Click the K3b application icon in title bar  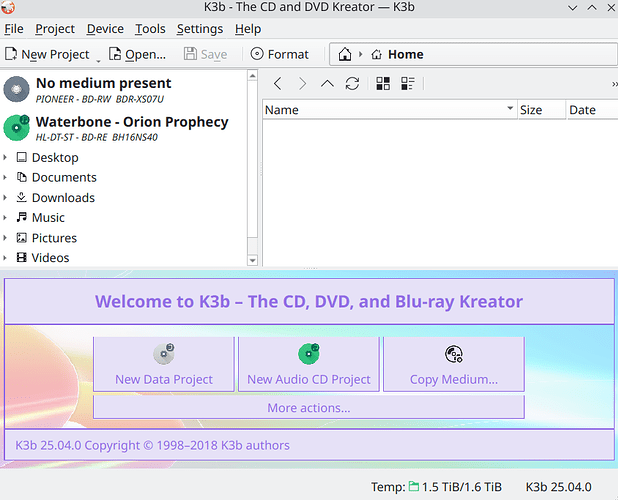click(x=8, y=7)
